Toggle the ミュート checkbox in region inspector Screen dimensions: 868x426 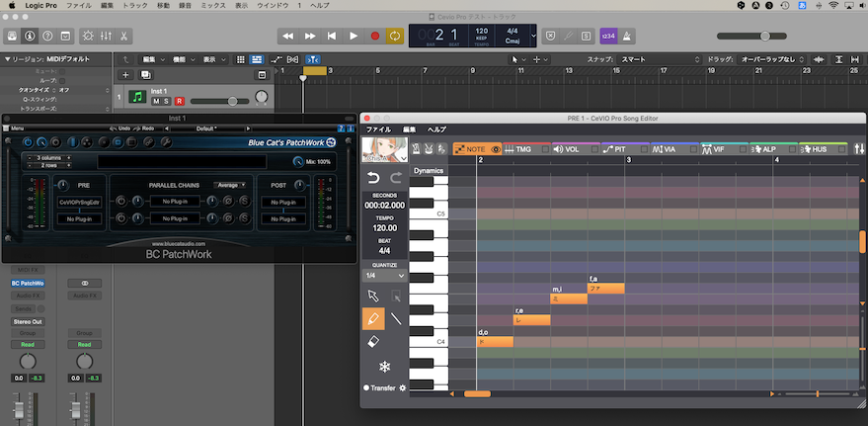(62, 71)
